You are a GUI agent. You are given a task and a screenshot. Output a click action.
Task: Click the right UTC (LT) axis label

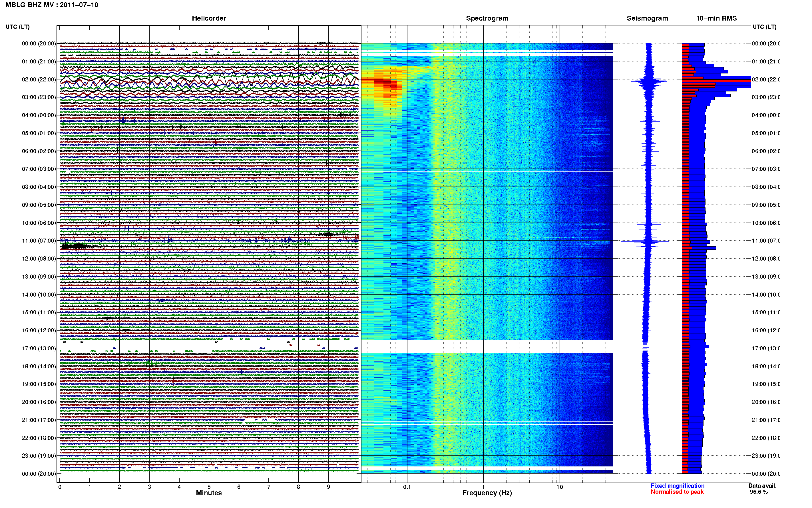pyautogui.click(x=764, y=27)
